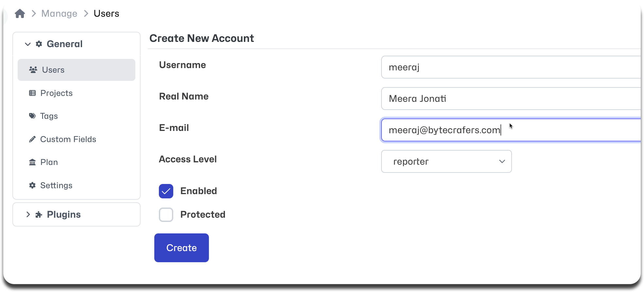The height and width of the screenshot is (292, 644).
Task: Click into the Username field
Action: pos(511,67)
